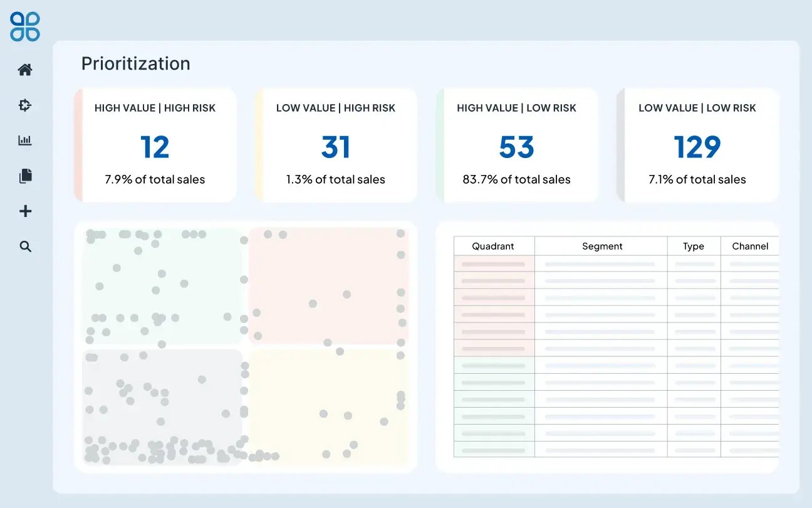Image resolution: width=812 pixels, height=508 pixels.
Task: Select the first red table row
Action: [x=617, y=263]
